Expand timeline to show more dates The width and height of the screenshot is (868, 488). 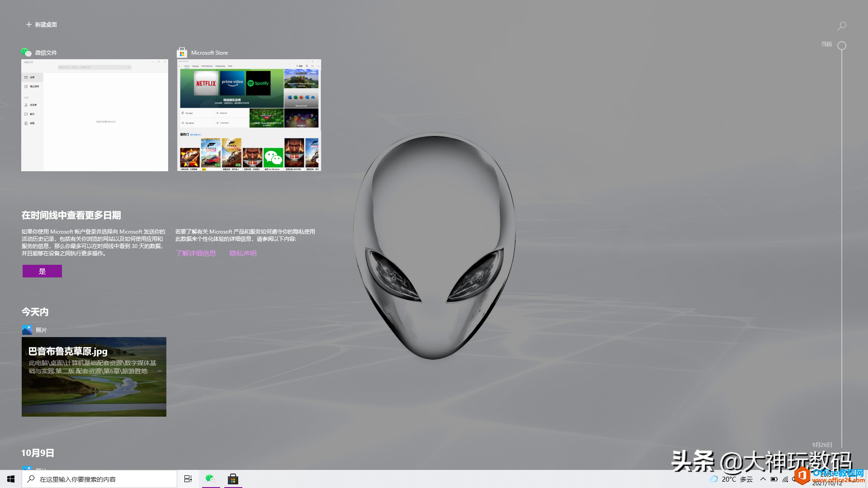(x=42, y=271)
